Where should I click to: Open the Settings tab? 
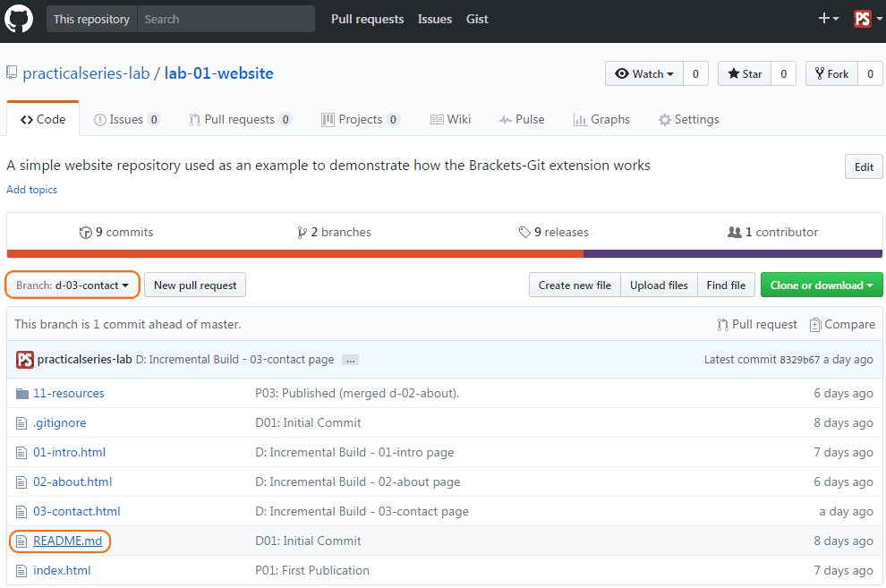[x=689, y=119]
